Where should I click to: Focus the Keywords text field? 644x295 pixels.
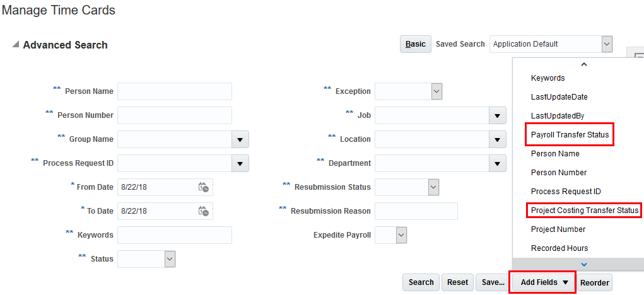175,235
